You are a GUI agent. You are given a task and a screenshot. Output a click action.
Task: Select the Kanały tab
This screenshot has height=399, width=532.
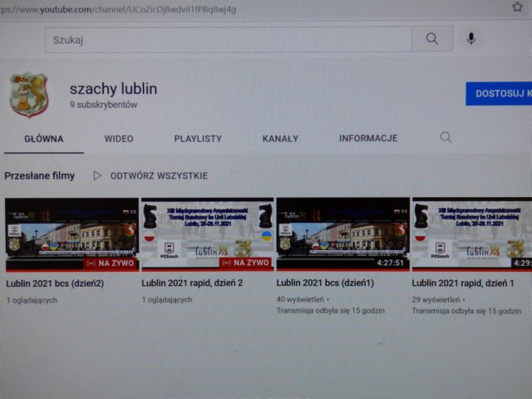pyautogui.click(x=280, y=139)
